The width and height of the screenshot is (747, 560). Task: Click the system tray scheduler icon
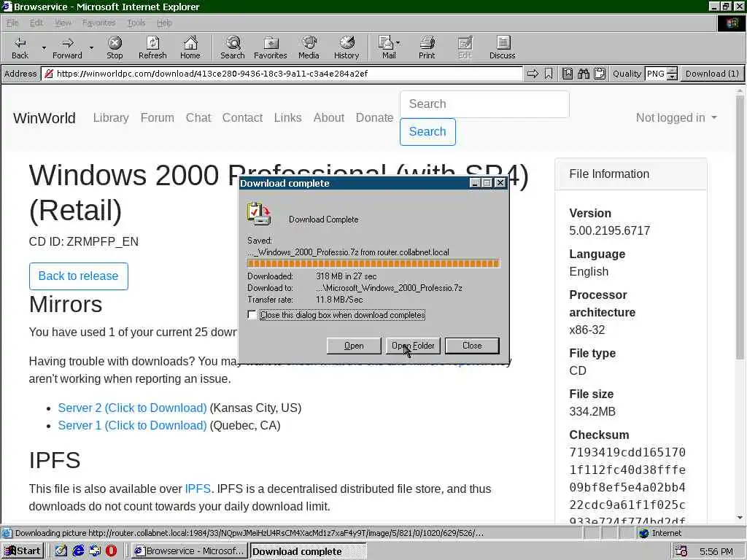681,551
